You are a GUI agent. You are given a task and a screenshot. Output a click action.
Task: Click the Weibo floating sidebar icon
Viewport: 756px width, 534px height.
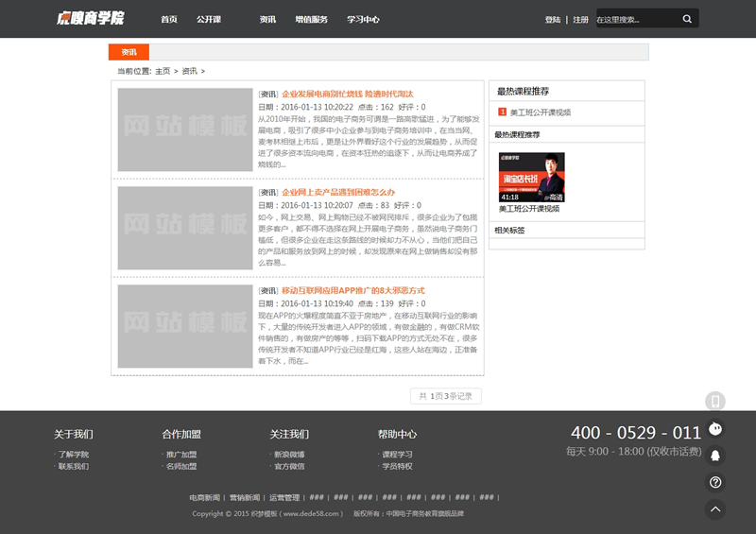point(715,428)
